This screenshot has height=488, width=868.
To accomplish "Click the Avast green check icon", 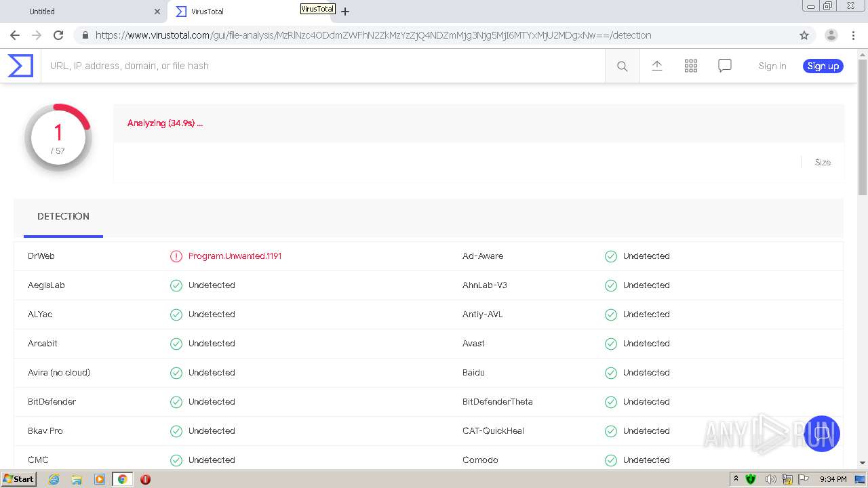I will [x=611, y=344].
